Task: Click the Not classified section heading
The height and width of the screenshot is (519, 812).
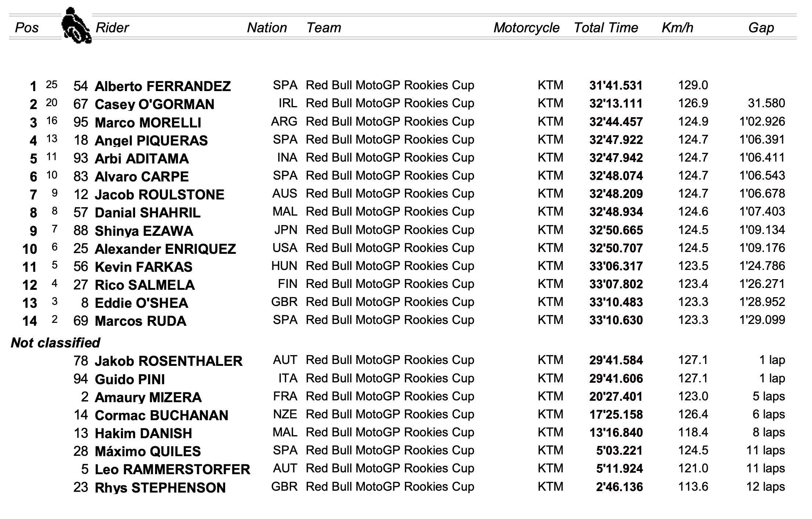Action: coord(55,343)
